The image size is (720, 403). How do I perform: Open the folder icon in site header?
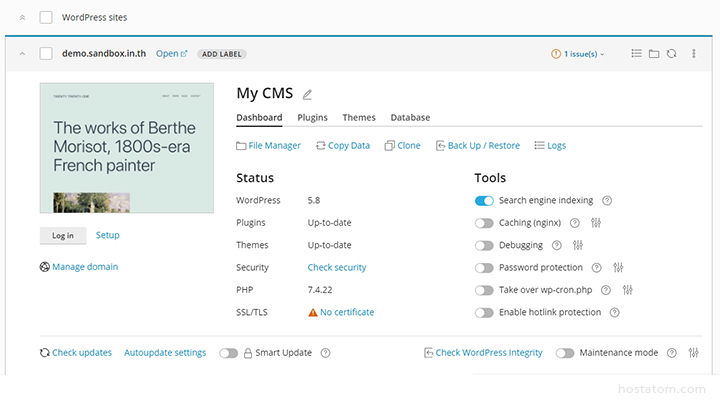[654, 53]
